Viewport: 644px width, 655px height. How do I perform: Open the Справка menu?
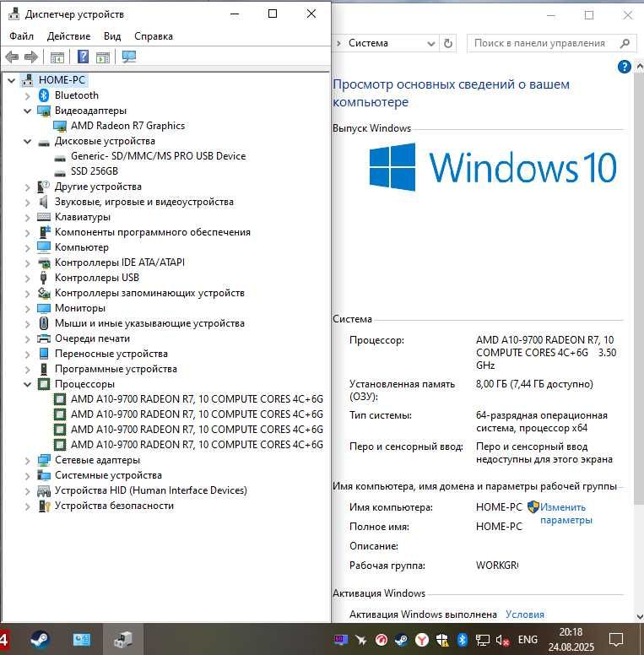click(x=154, y=36)
